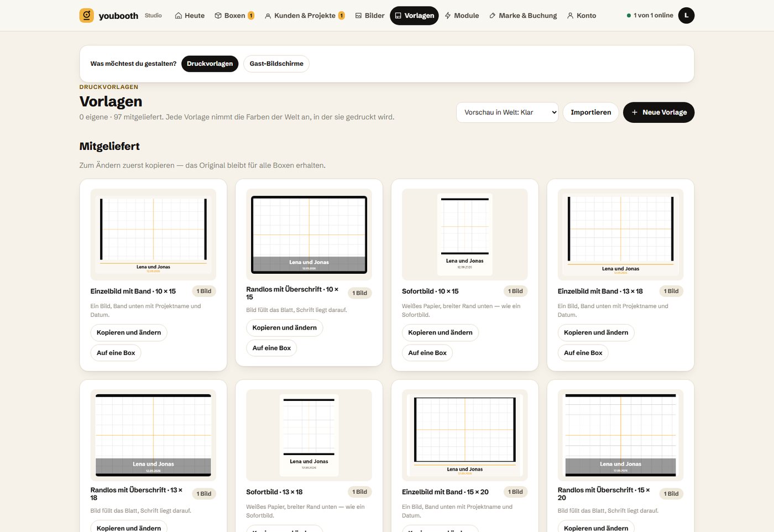Click the 1 von 1 online status
This screenshot has height=532, width=774.
(x=650, y=15)
